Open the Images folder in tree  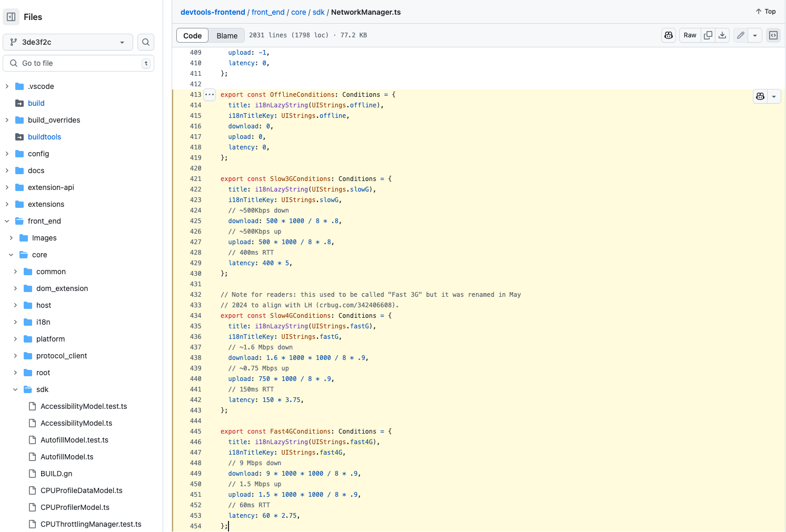point(44,238)
